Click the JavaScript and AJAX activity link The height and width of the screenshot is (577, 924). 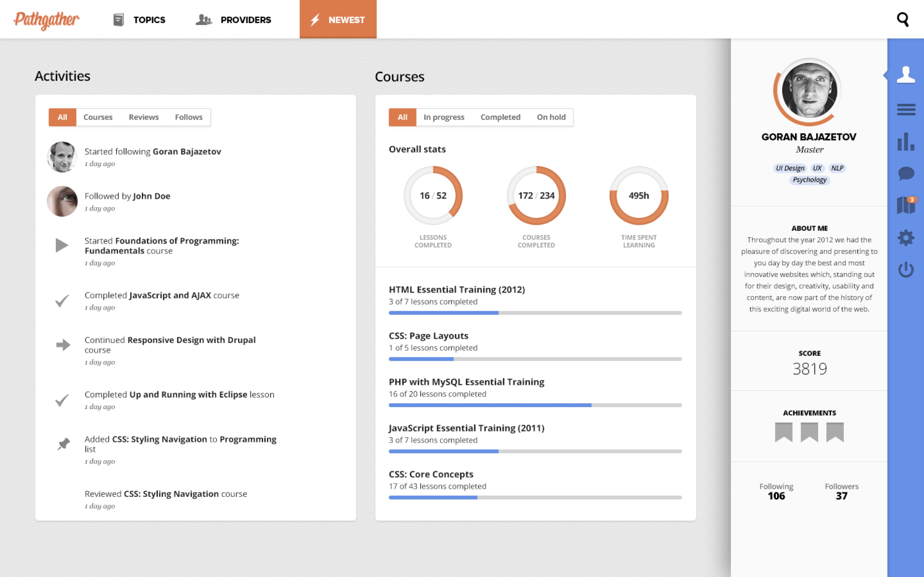pos(170,295)
